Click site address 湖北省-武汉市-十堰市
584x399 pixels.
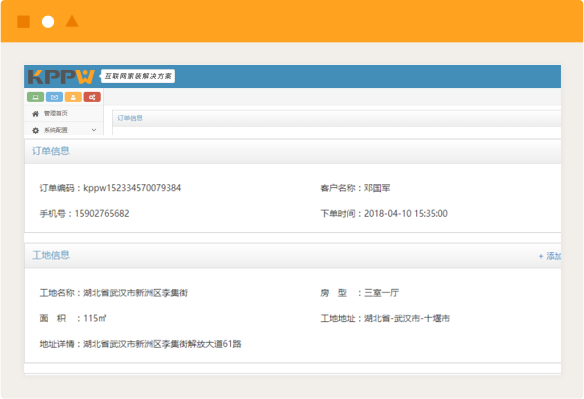pyautogui.click(x=407, y=318)
